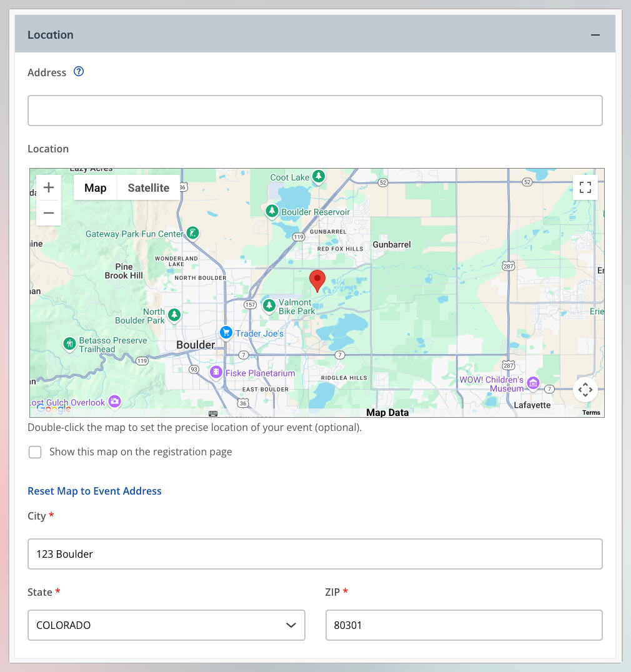Viewport: 631px width, 672px height.
Task: Click the Route 157 highway shield
Action: [250, 305]
